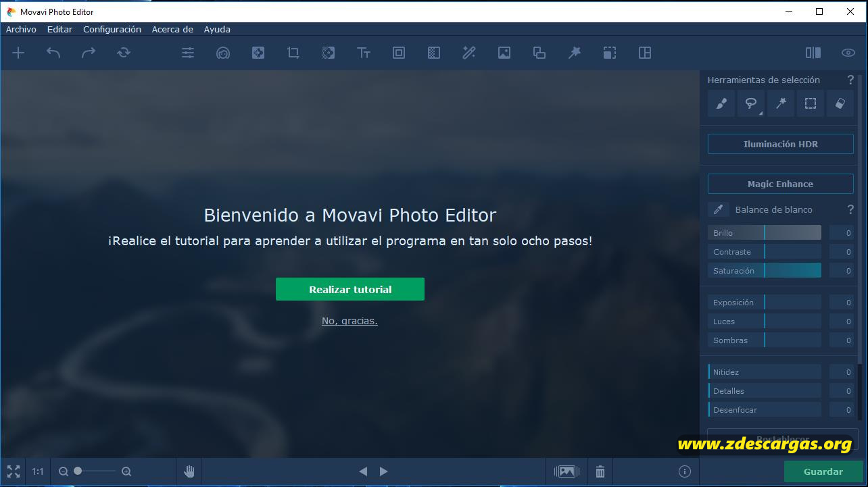Click on the Saturación slider
Viewport: 868px width, 487px height.
(x=765, y=271)
